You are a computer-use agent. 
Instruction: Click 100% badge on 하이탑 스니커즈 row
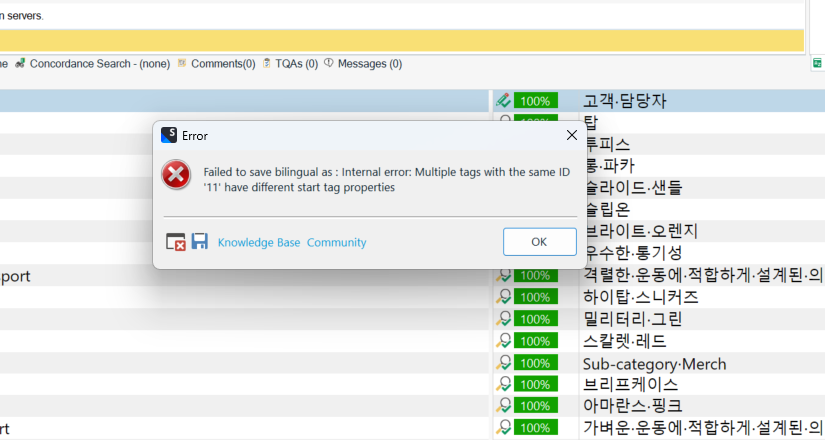[x=536, y=297]
